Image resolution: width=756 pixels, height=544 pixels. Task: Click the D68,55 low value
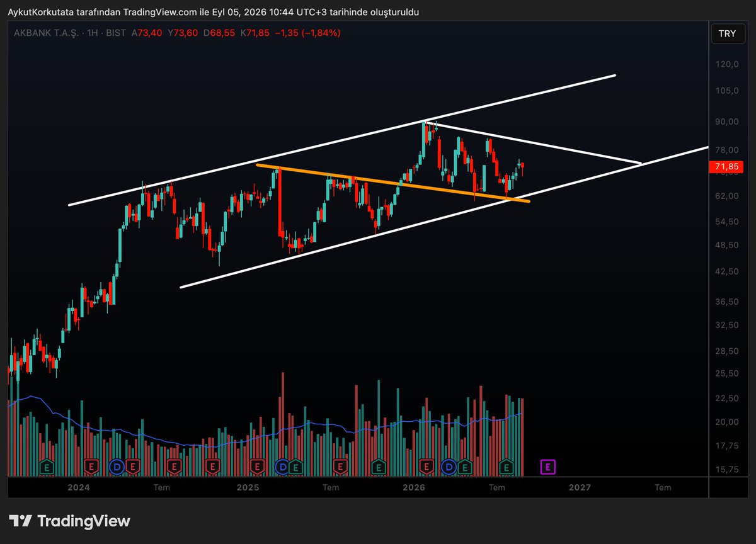[x=218, y=33]
